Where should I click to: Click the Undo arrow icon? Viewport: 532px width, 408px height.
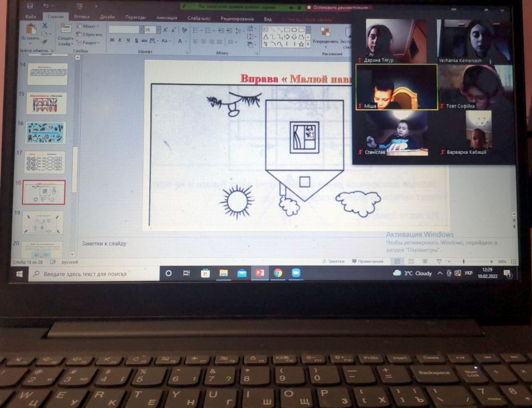pos(45,6)
